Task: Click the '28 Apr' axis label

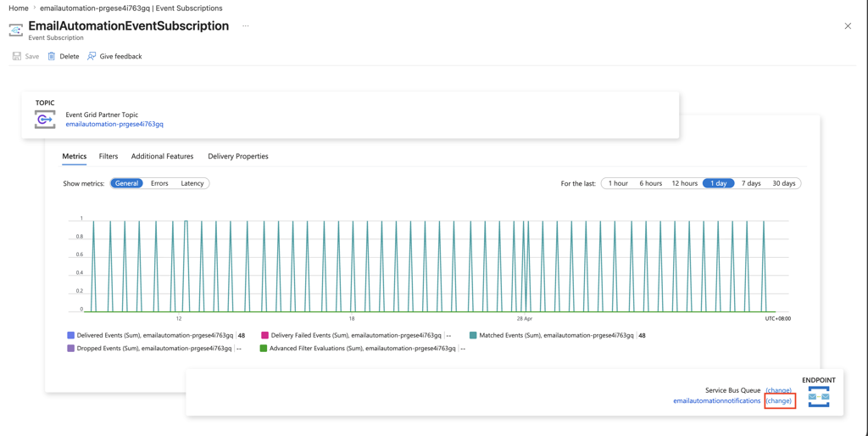Action: [x=524, y=319]
